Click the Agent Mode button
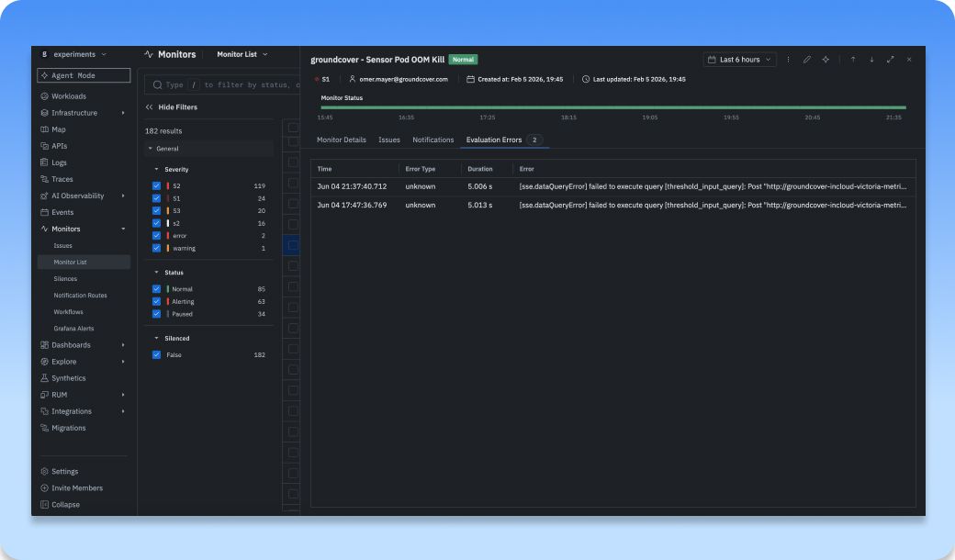This screenshot has width=955, height=560. [84, 75]
